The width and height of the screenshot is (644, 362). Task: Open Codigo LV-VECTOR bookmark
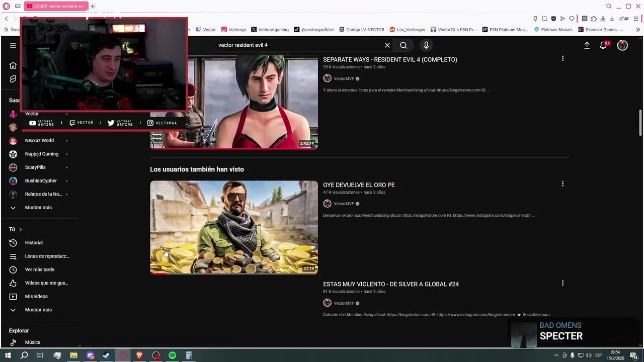pyautogui.click(x=362, y=30)
